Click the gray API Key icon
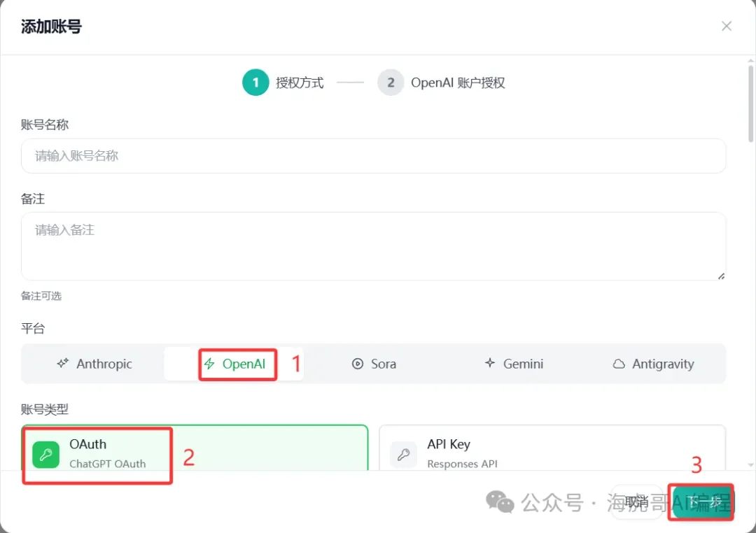 403,454
